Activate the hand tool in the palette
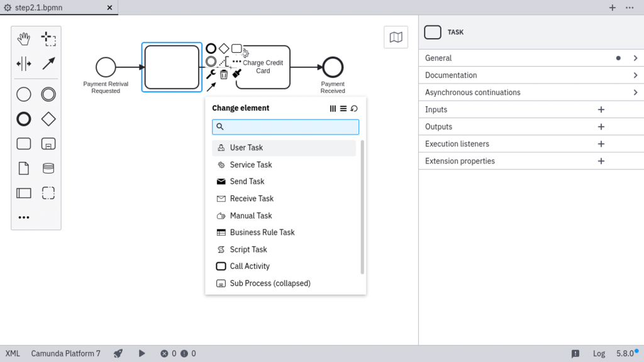 (x=24, y=39)
